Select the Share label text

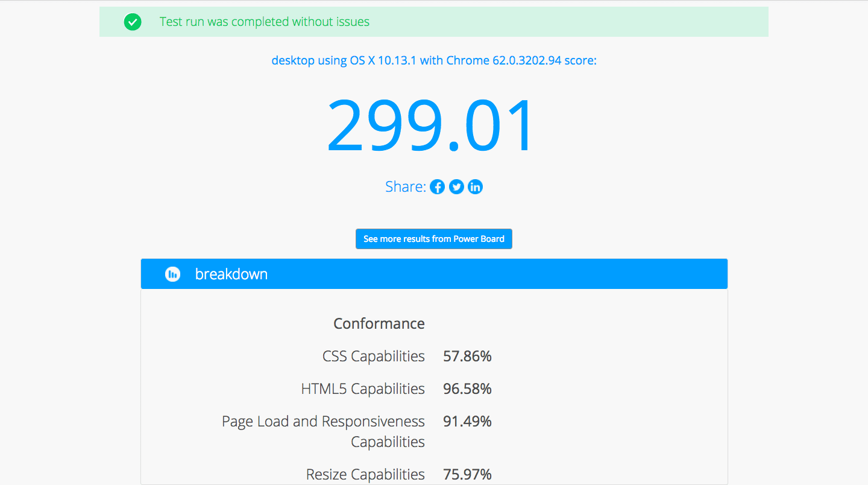tap(405, 187)
